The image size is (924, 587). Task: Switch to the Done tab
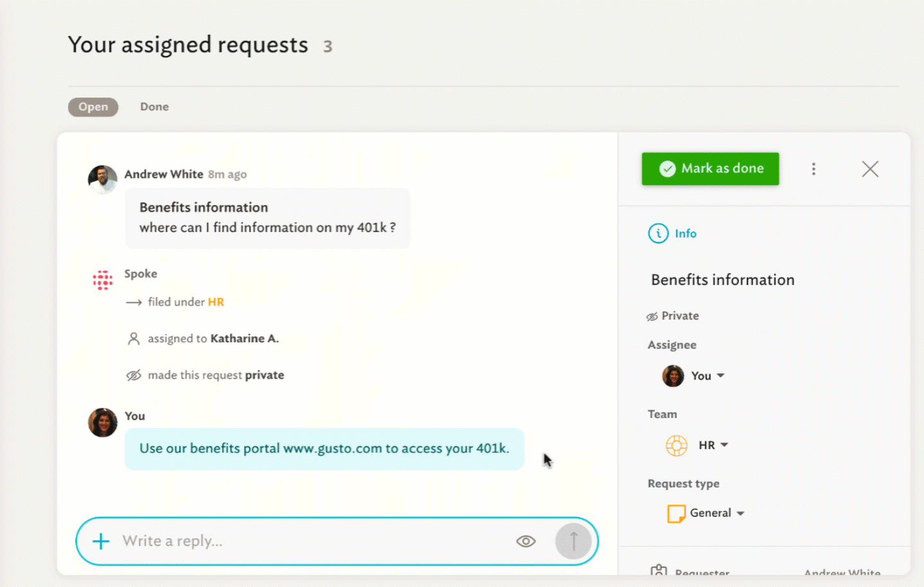(x=155, y=107)
